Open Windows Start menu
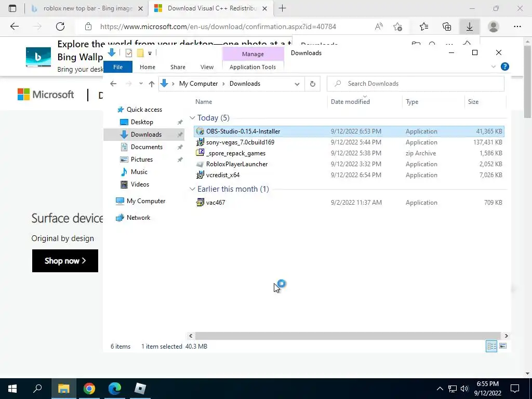 [x=12, y=389]
